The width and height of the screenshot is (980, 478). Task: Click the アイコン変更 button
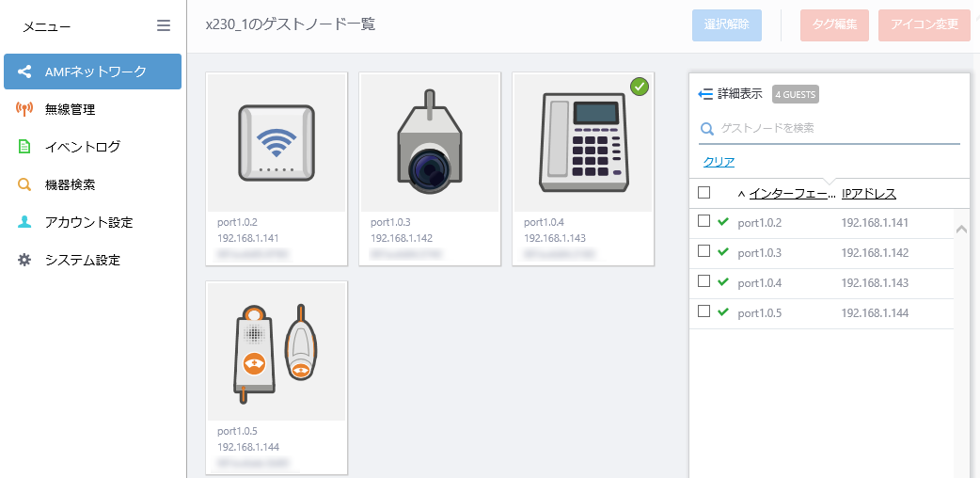coord(925,25)
